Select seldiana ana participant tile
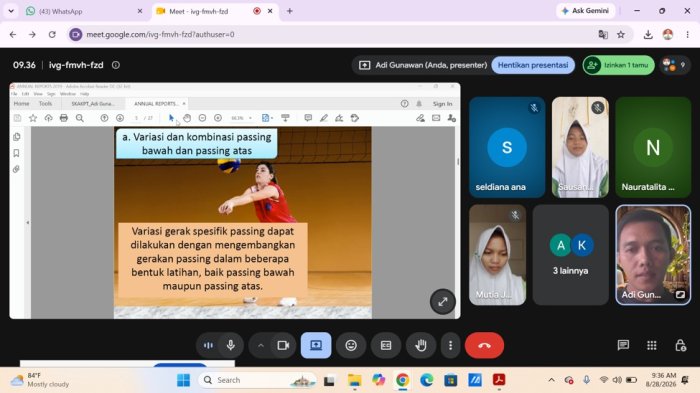Image resolution: width=700 pixels, height=393 pixels. (507, 147)
